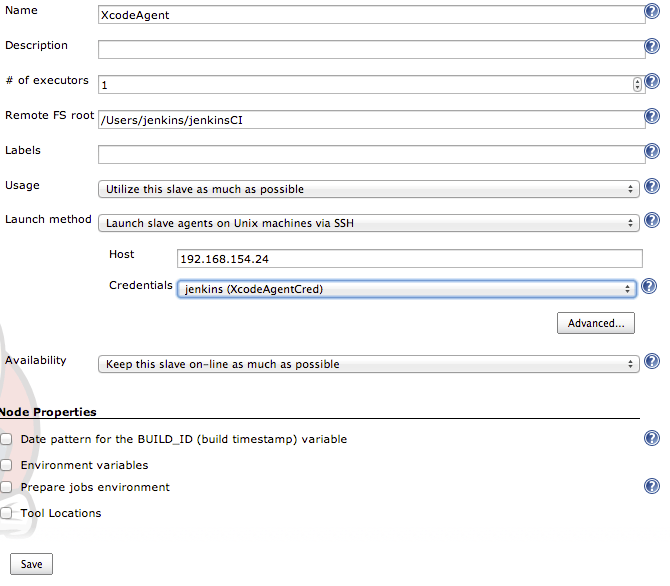Viewport: 670px width, 586px height.
Task: Open help for the Name field
Action: pyautogui.click(x=652, y=12)
